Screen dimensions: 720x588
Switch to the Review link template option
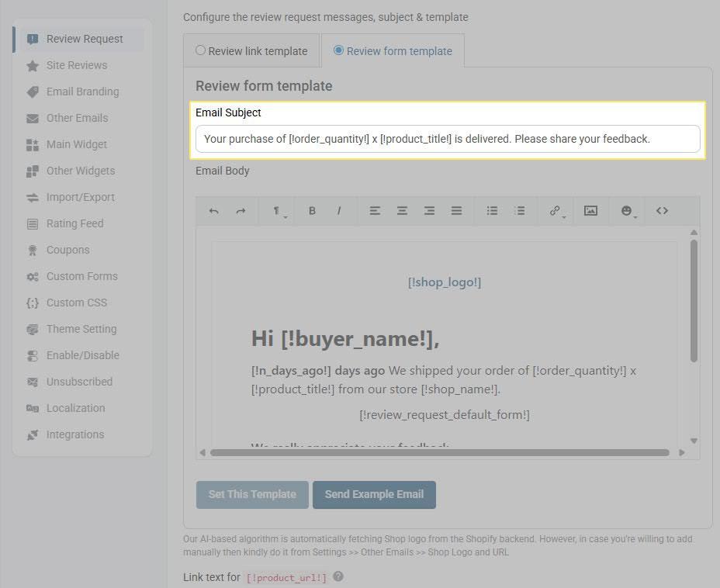coord(200,50)
